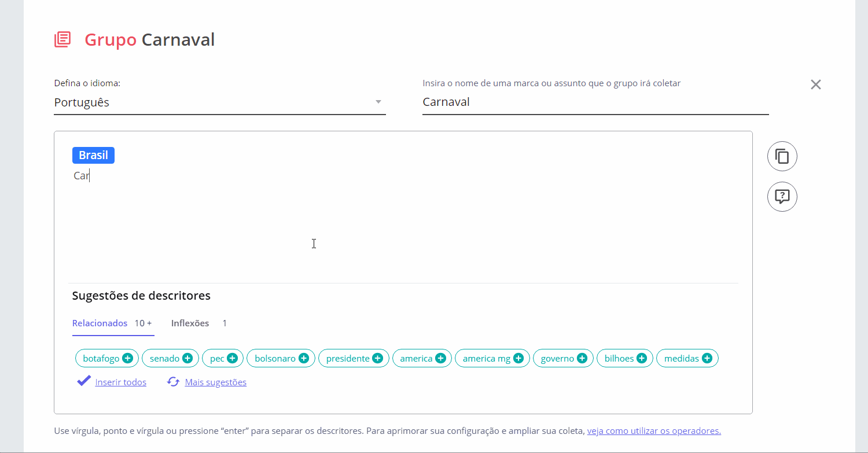Click Inserir todos link
The height and width of the screenshot is (453, 868).
point(120,382)
